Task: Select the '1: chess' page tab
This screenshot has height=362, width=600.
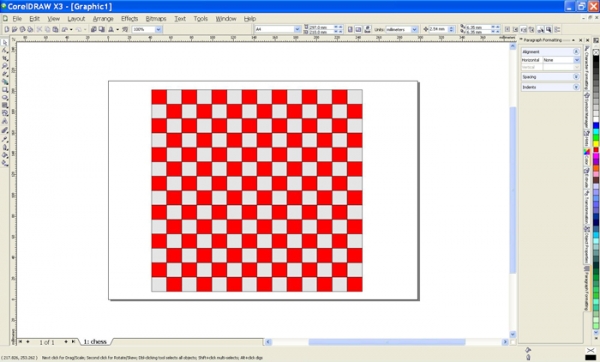Action: pyautogui.click(x=95, y=341)
